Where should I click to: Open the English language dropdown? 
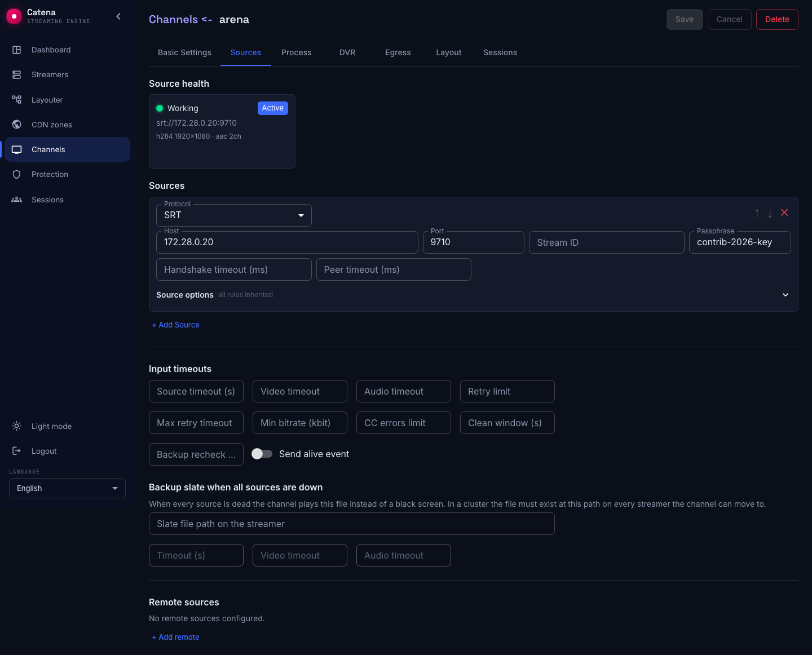pos(68,488)
